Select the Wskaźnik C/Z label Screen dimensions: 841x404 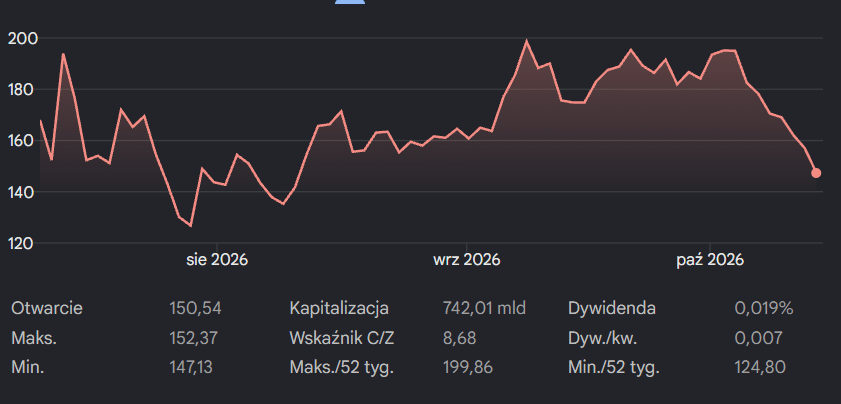tap(344, 338)
